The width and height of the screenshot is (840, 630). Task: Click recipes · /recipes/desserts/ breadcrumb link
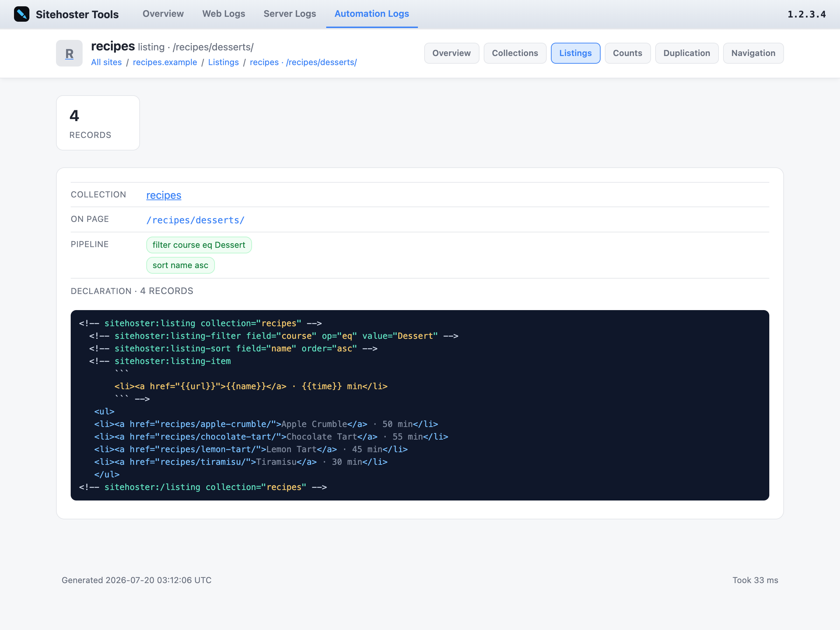click(303, 62)
